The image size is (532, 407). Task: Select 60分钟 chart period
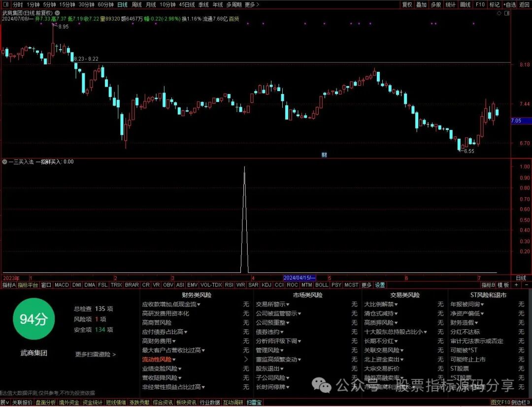point(105,4)
